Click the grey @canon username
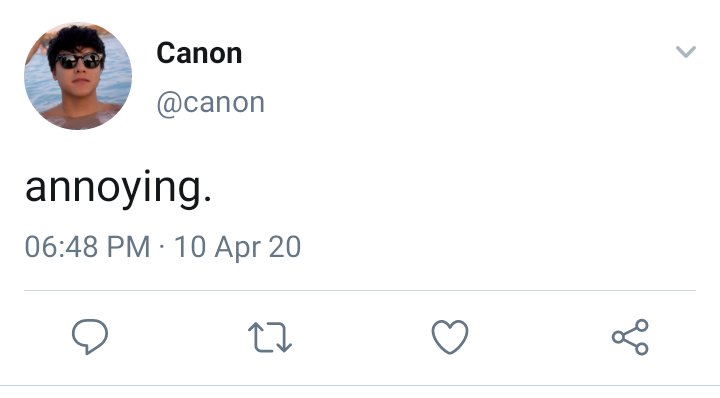The image size is (720, 398). pos(211,103)
